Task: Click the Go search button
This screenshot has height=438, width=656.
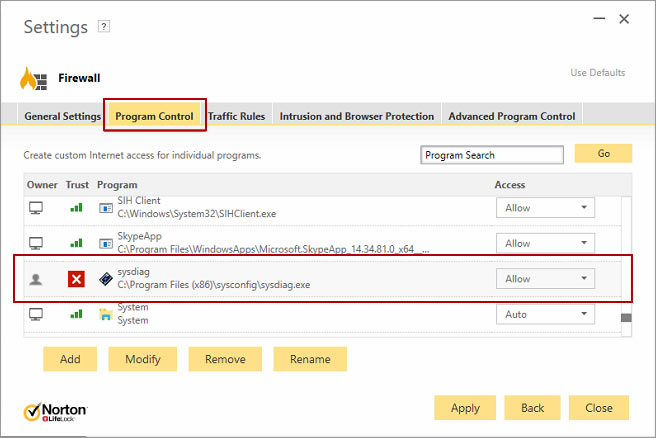Action: click(x=603, y=154)
